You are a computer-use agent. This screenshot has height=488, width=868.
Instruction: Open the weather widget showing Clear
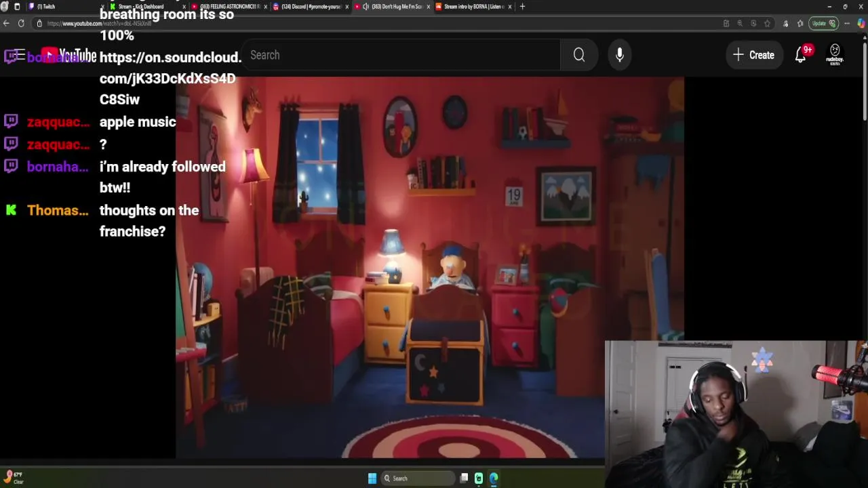pyautogui.click(x=12, y=478)
